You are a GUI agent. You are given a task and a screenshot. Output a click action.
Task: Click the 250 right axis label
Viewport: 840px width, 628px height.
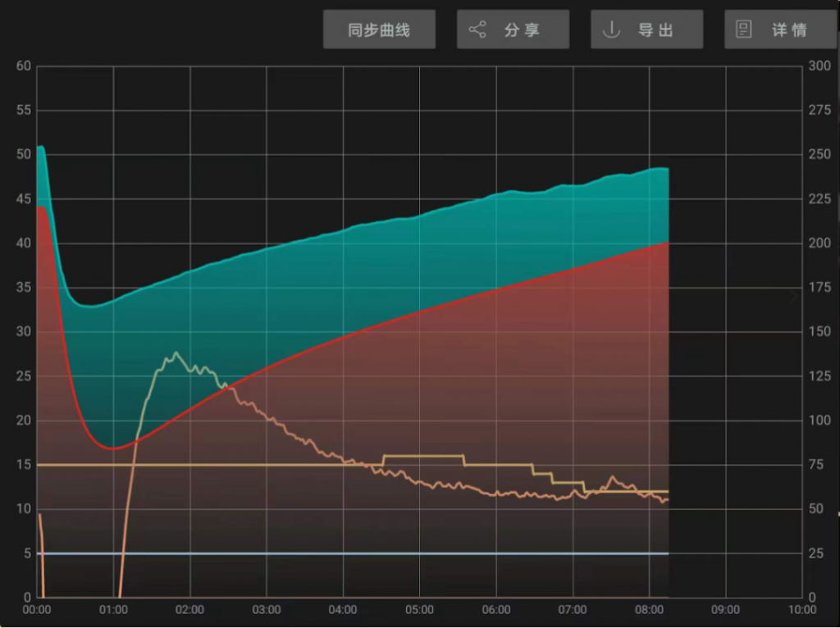pyautogui.click(x=819, y=154)
